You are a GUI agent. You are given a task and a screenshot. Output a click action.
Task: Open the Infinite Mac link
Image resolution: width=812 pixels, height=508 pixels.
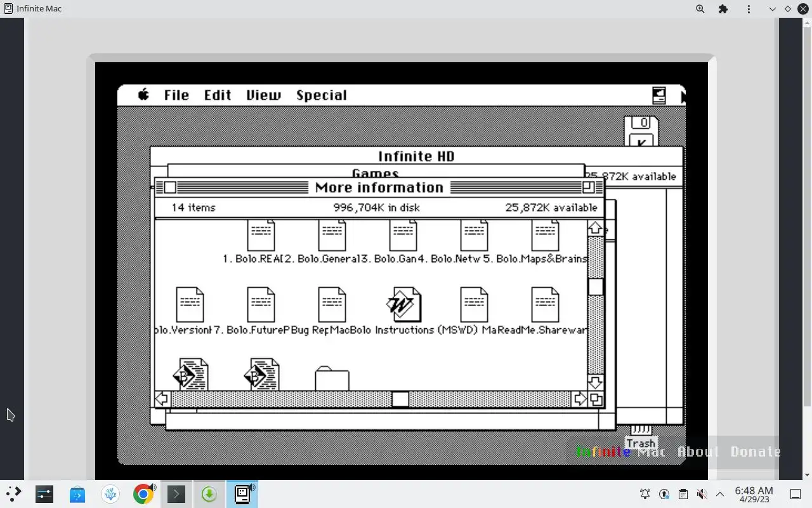click(621, 451)
